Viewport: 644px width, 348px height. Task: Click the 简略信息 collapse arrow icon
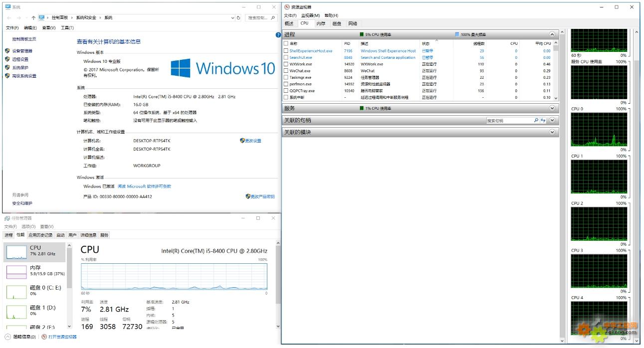7,337
